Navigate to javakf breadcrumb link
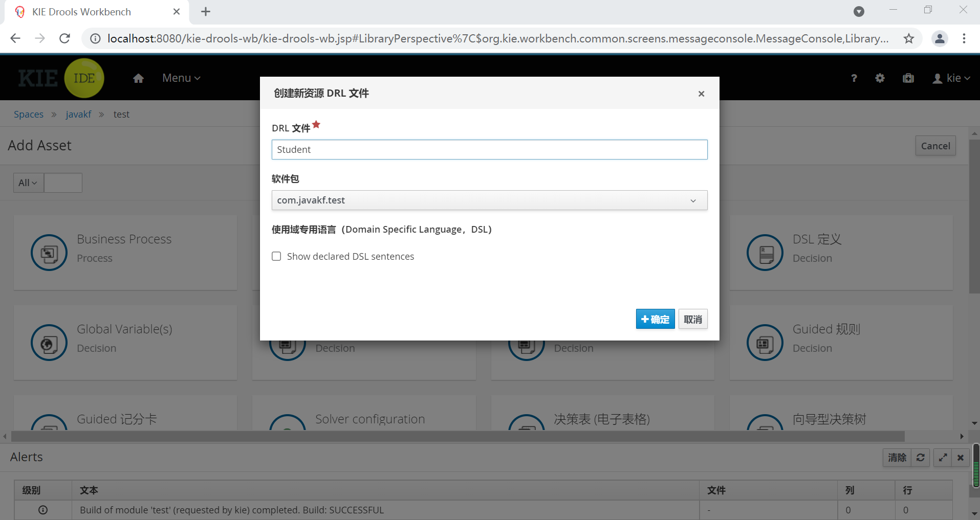This screenshot has height=520, width=980. pyautogui.click(x=78, y=115)
